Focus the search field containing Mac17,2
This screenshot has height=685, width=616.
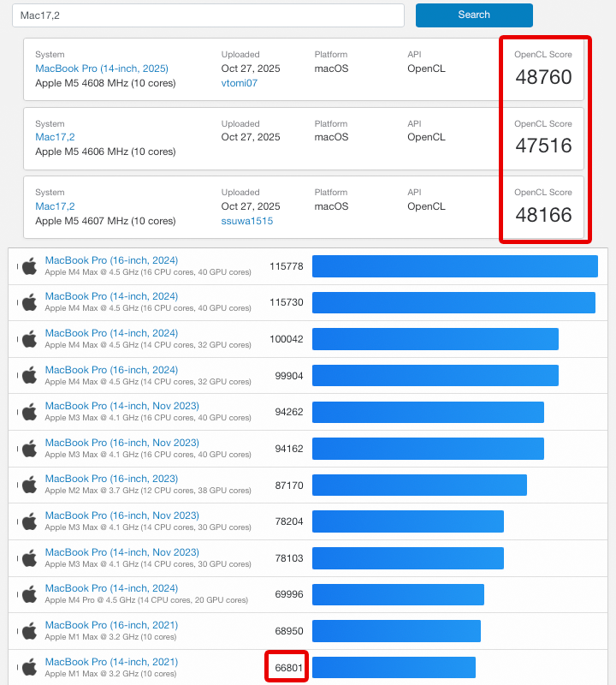pos(207,15)
